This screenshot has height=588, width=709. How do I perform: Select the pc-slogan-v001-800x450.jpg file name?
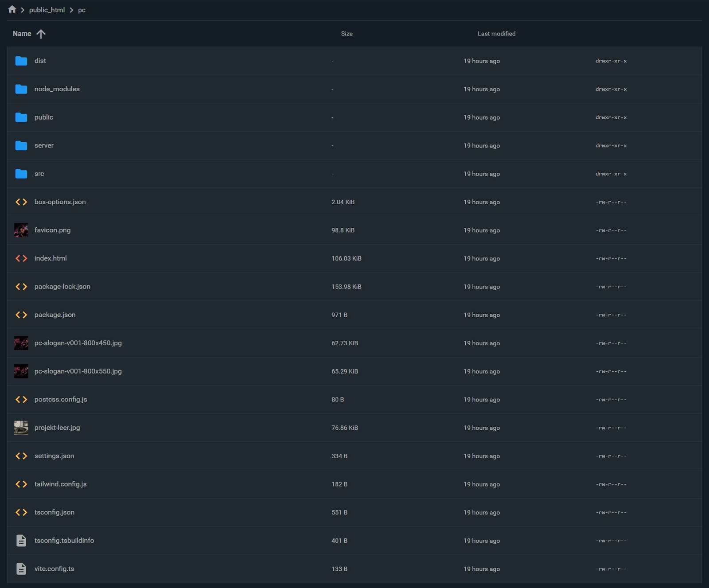[78, 343]
